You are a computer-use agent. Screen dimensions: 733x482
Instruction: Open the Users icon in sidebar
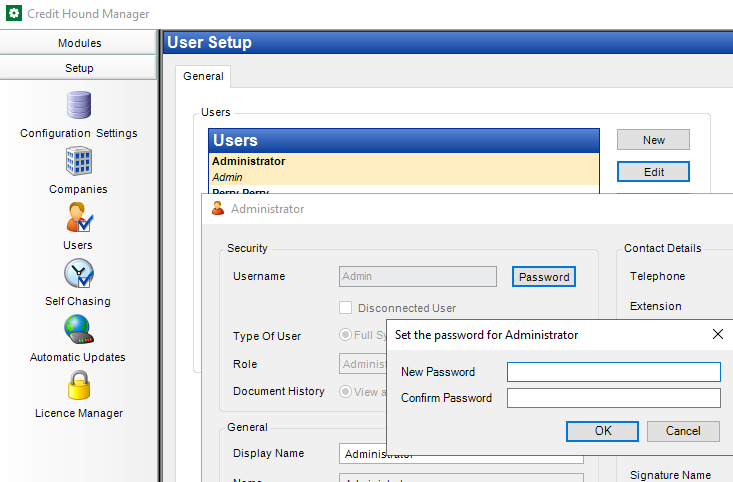pyautogui.click(x=79, y=217)
